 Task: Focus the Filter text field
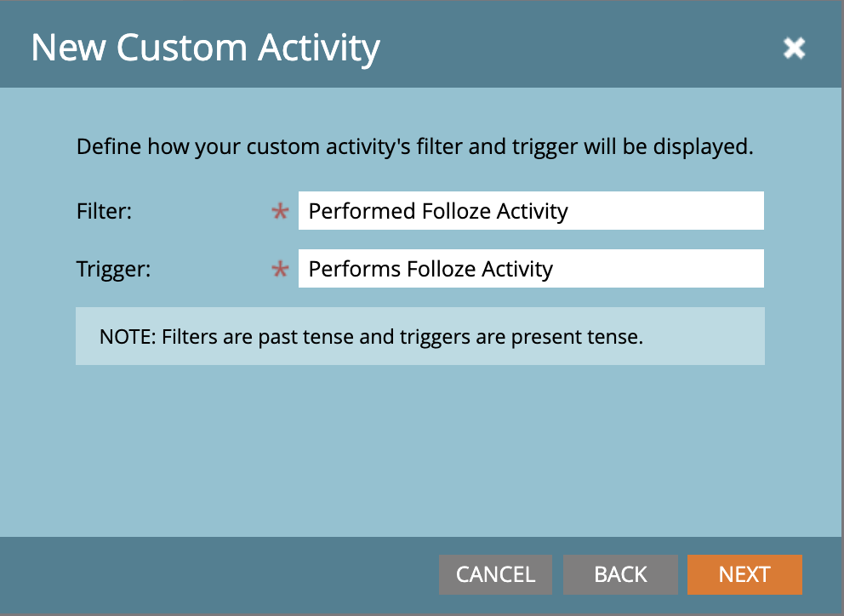tap(531, 211)
